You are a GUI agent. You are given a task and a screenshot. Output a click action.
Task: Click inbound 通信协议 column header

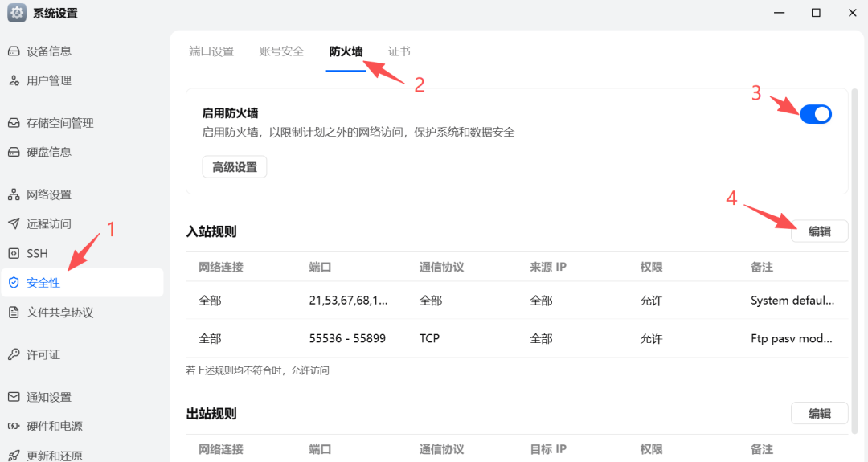[441, 268]
